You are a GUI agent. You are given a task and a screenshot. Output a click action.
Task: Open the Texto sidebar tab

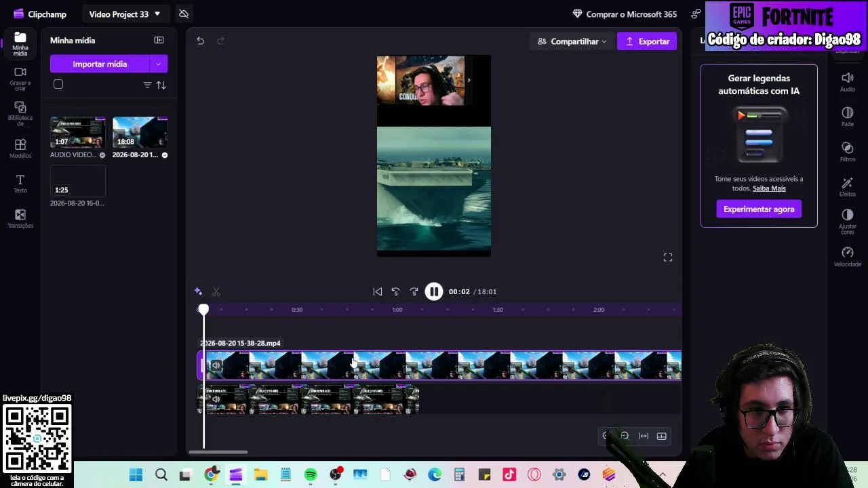[x=20, y=184]
